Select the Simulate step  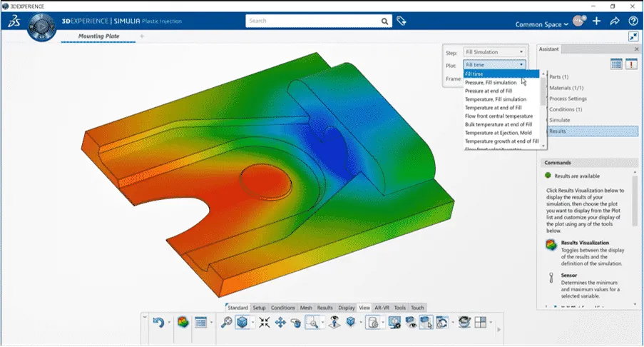pyautogui.click(x=559, y=120)
